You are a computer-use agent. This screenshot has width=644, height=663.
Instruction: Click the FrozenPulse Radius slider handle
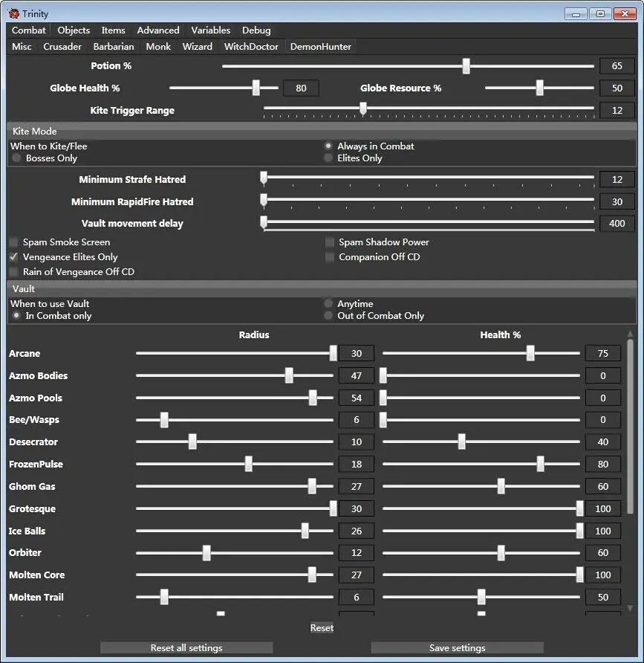(249, 464)
